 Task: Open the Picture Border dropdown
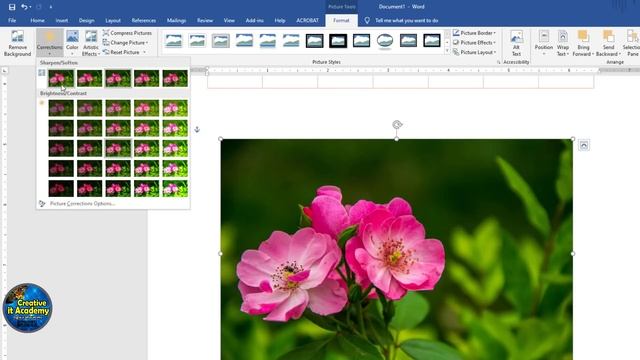coord(474,33)
